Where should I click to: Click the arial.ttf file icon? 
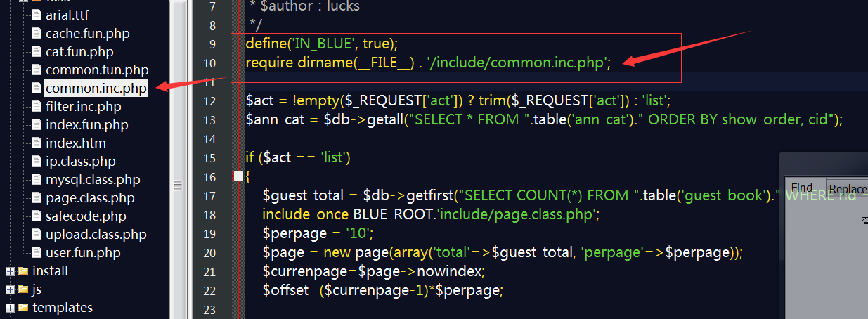[x=37, y=15]
